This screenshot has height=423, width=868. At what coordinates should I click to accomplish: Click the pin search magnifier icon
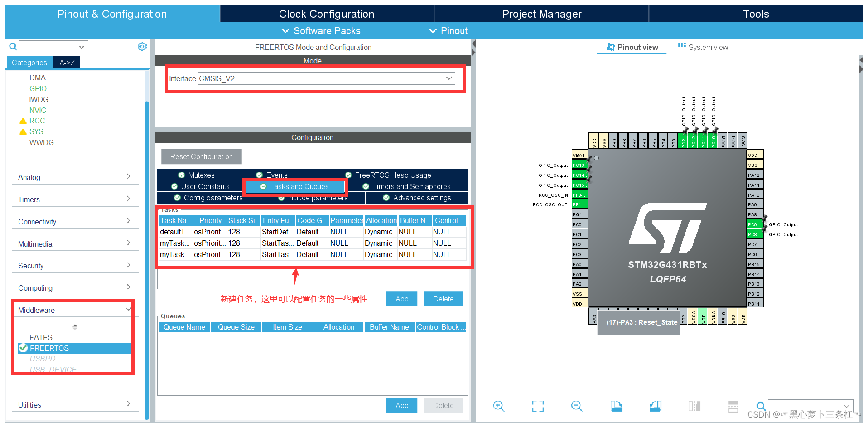coord(761,406)
